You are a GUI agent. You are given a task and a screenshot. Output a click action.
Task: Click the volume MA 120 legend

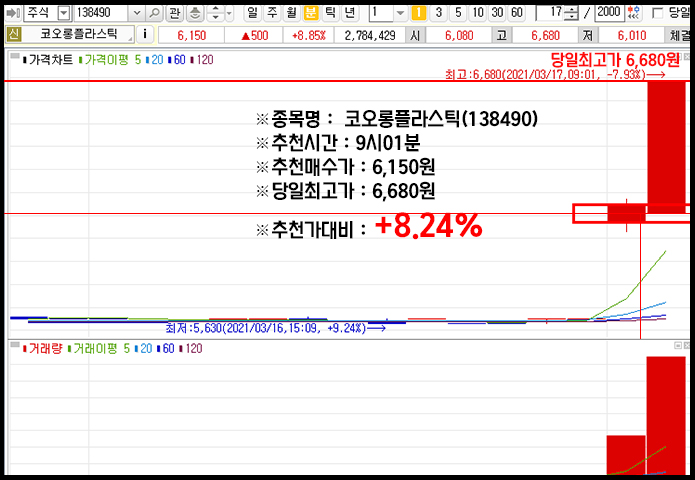click(191, 348)
